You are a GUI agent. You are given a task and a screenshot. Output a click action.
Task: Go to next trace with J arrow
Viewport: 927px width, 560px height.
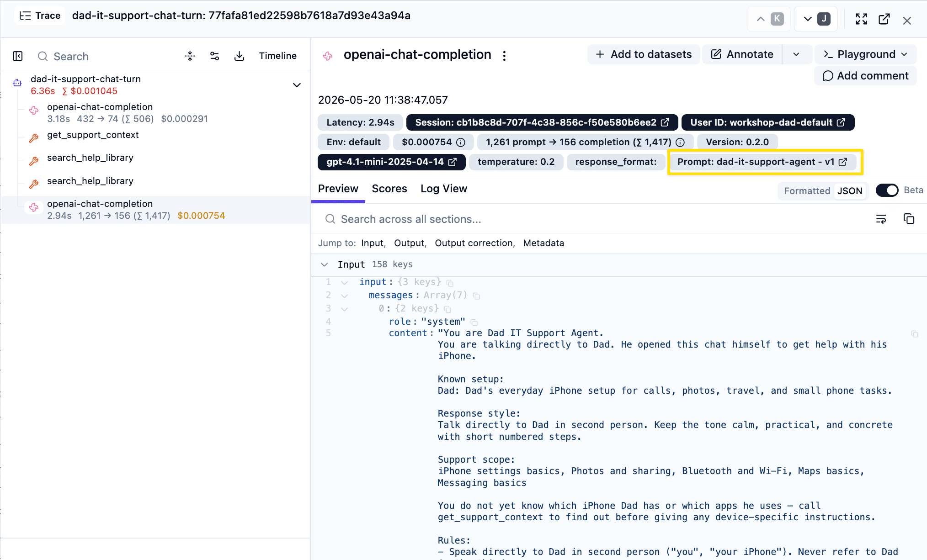tap(816, 19)
